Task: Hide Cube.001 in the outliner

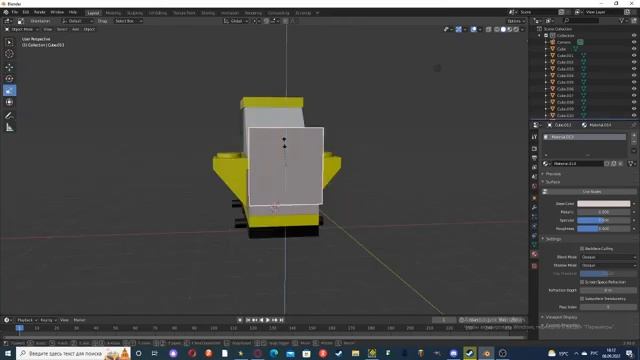Action: point(634,56)
